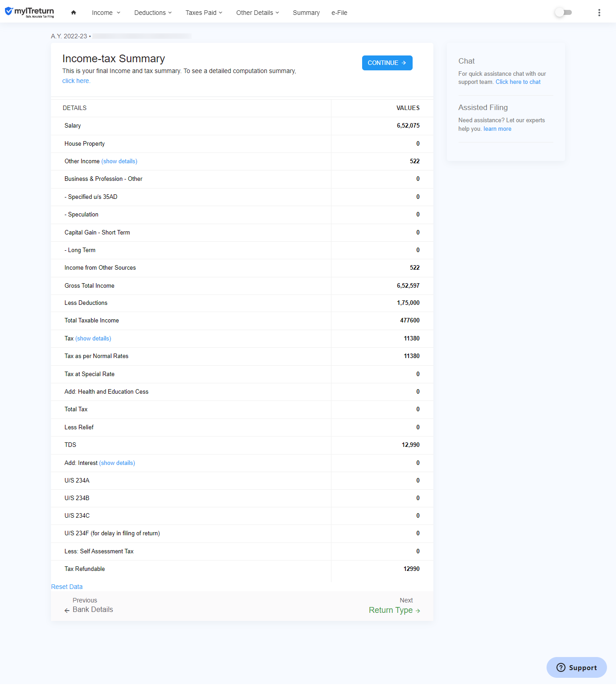Show details for Add: Interest

(117, 463)
